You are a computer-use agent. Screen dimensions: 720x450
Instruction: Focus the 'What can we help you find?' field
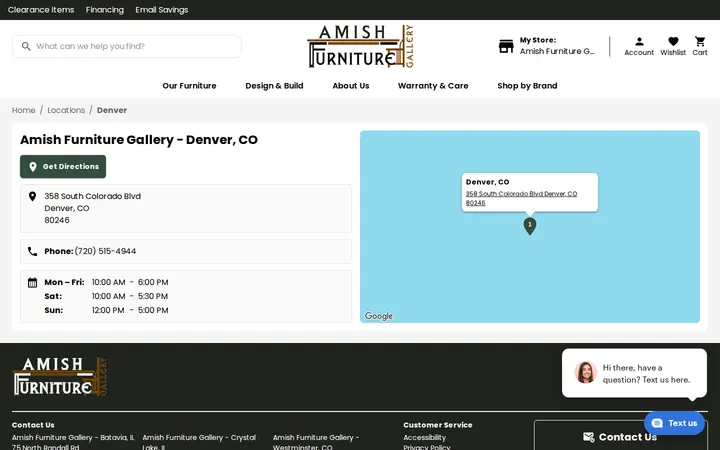coord(127,46)
